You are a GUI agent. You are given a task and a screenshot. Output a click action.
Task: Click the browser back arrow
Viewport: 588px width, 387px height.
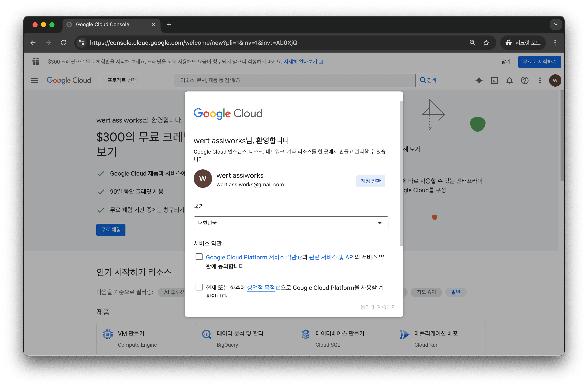33,43
